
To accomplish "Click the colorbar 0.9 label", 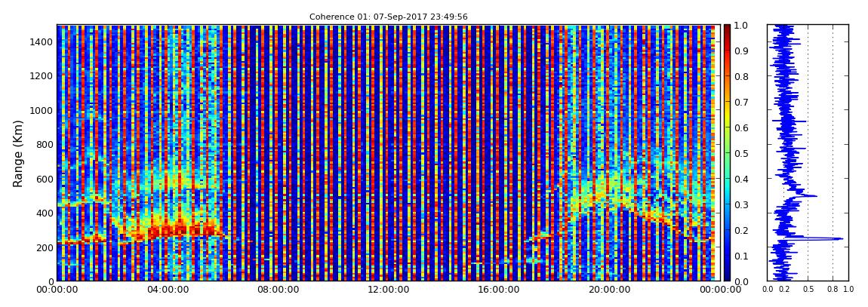I will point(740,51).
